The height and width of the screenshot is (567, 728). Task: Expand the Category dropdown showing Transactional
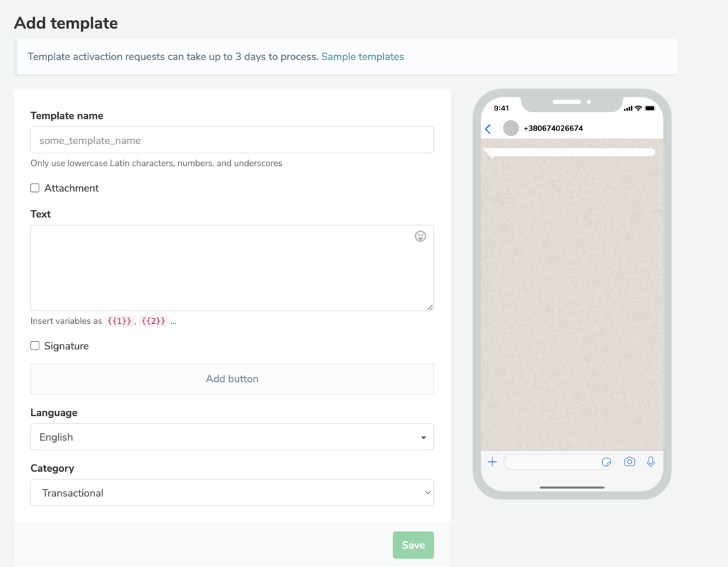[232, 493]
